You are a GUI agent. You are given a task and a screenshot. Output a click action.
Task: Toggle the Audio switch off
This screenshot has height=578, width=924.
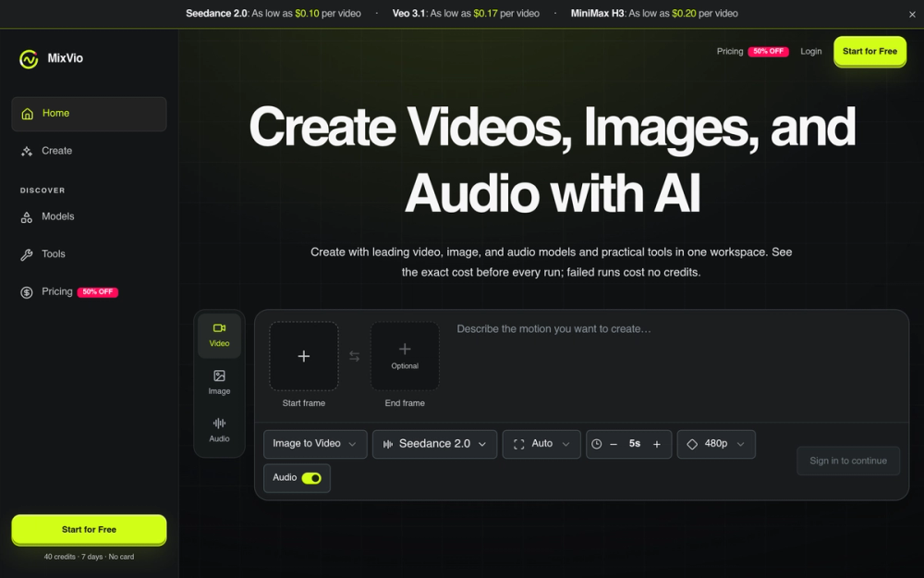[311, 478]
